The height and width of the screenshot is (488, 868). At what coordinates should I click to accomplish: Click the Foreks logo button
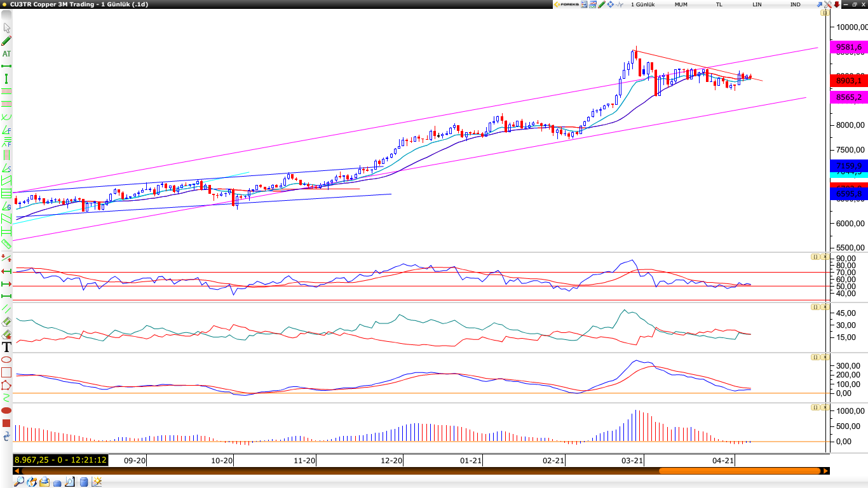(x=567, y=4)
